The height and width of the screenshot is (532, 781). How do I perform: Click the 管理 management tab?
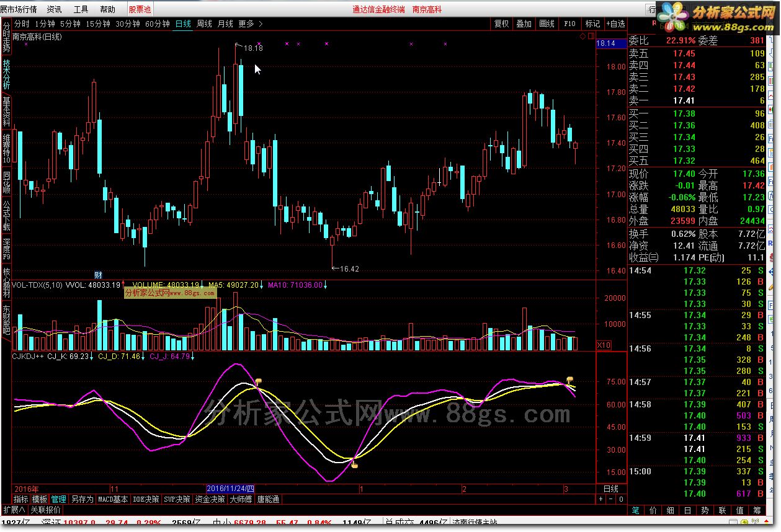click(59, 499)
